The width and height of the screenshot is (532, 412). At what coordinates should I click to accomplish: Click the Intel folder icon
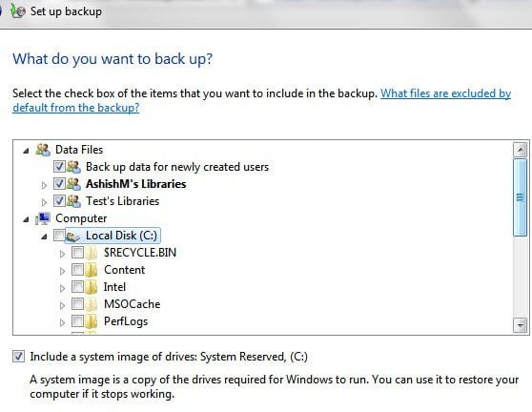pos(92,287)
